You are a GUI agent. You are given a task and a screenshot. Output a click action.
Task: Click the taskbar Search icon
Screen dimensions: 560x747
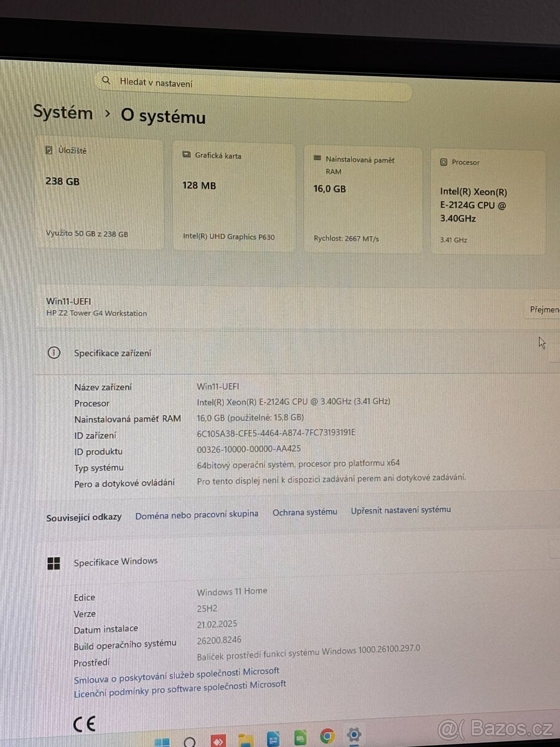190,741
